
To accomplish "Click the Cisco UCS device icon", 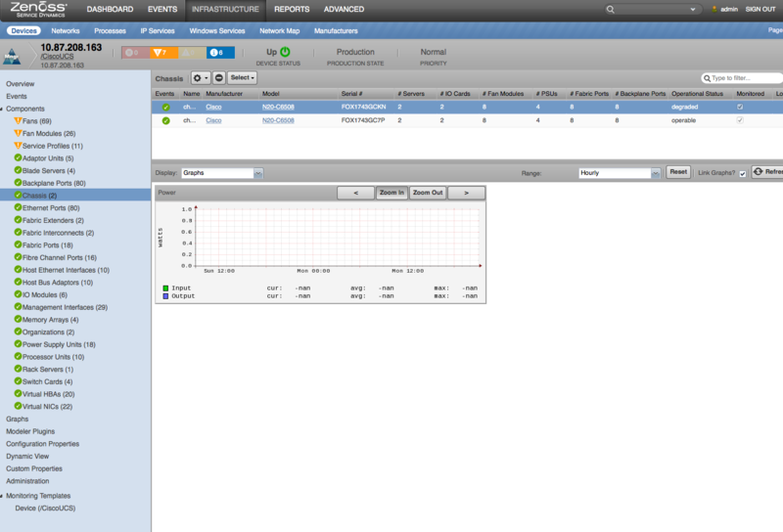I will point(12,57).
